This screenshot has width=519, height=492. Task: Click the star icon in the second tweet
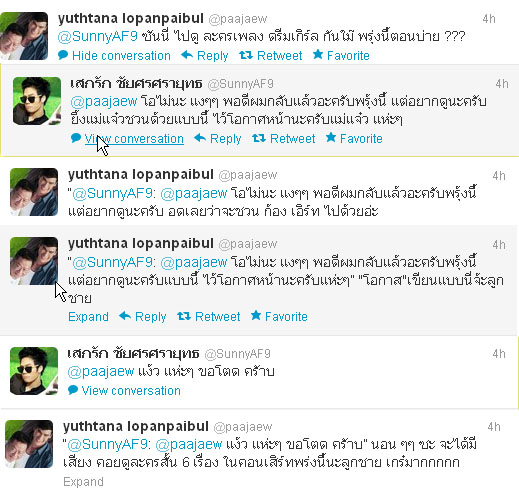331,137
